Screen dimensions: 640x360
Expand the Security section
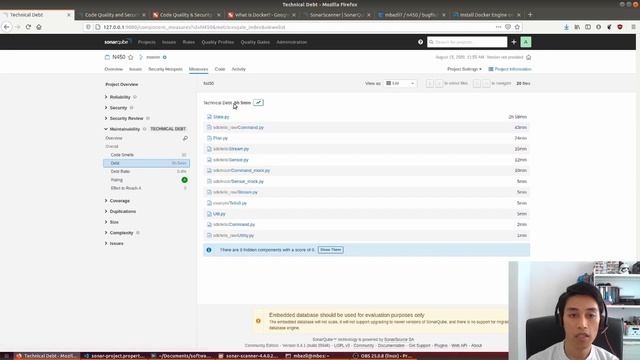click(x=118, y=108)
